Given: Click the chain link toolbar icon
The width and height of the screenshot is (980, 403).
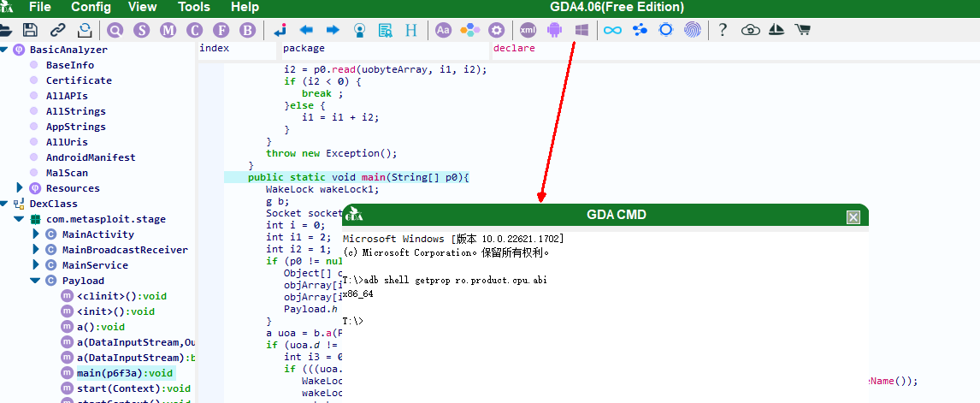Looking at the screenshot, I should 57,29.
